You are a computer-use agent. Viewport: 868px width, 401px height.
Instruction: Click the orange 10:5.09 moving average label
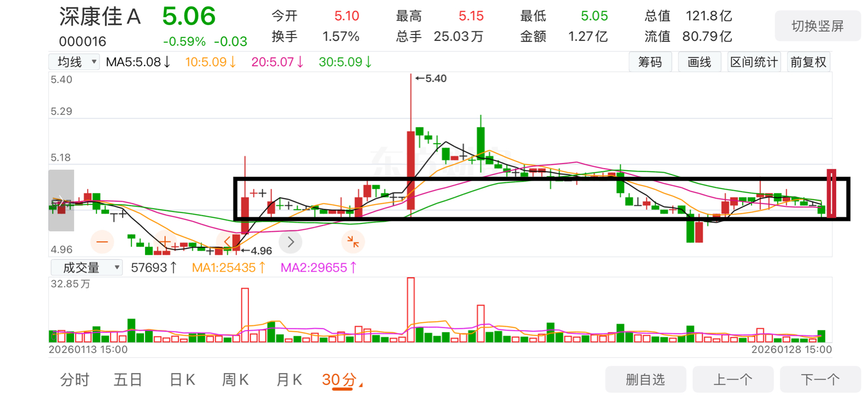pyautogui.click(x=211, y=62)
